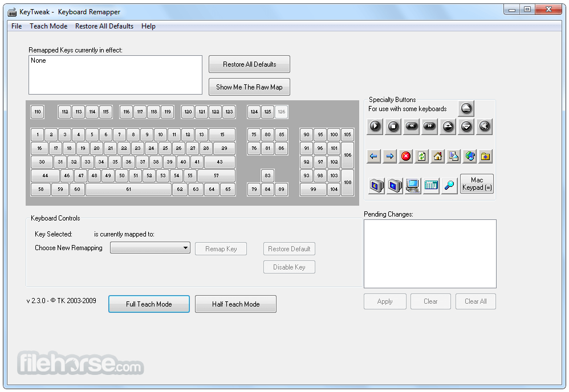The width and height of the screenshot is (569, 392).
Task: Click the magnifier Search specialty icon
Action: [449, 186]
